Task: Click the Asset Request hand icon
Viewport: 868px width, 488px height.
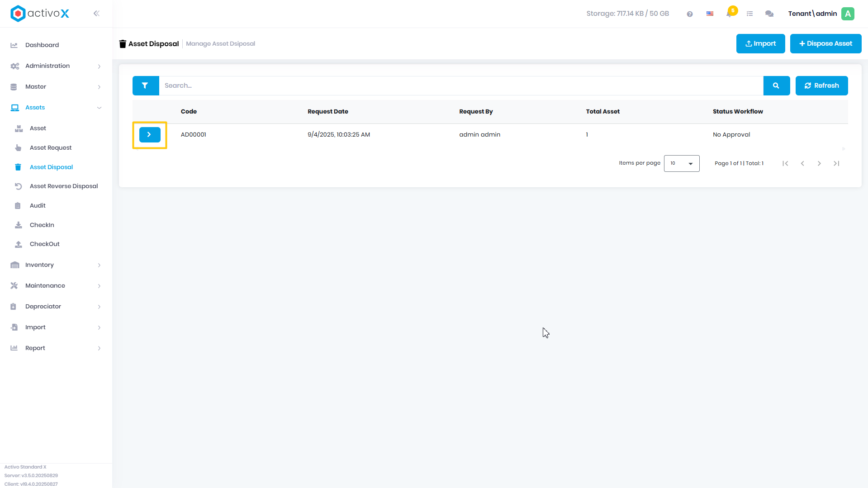Action: click(x=18, y=148)
